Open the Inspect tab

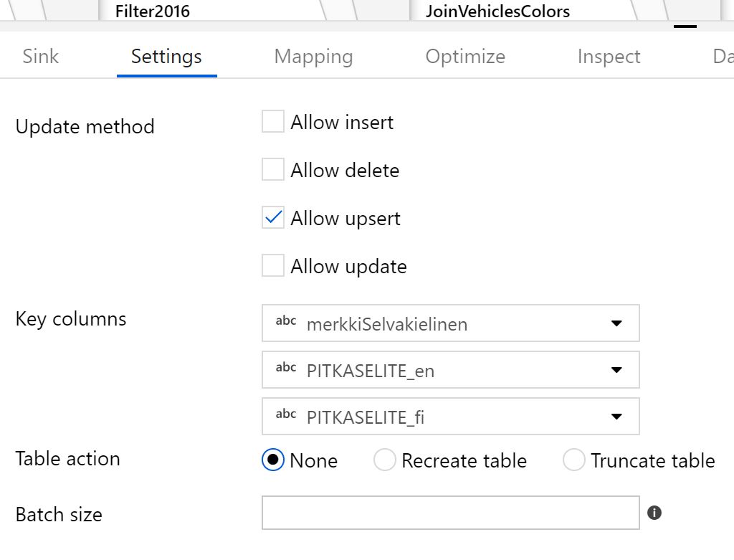(x=609, y=57)
